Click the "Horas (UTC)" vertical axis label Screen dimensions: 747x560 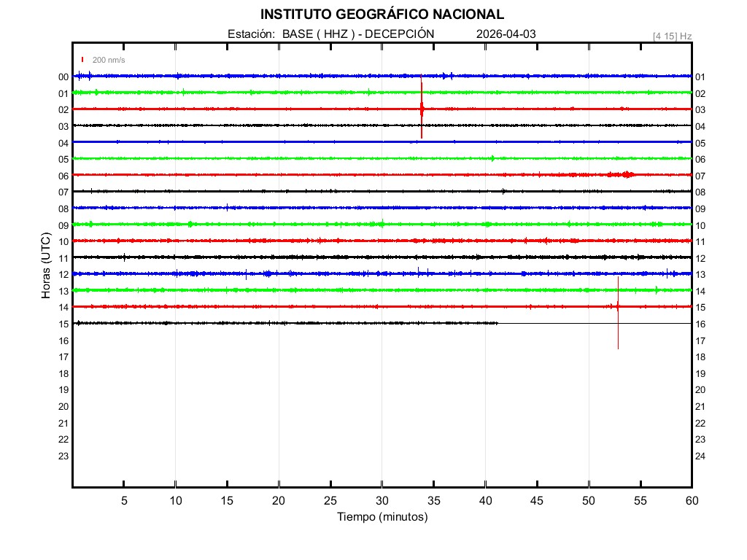tap(46, 265)
